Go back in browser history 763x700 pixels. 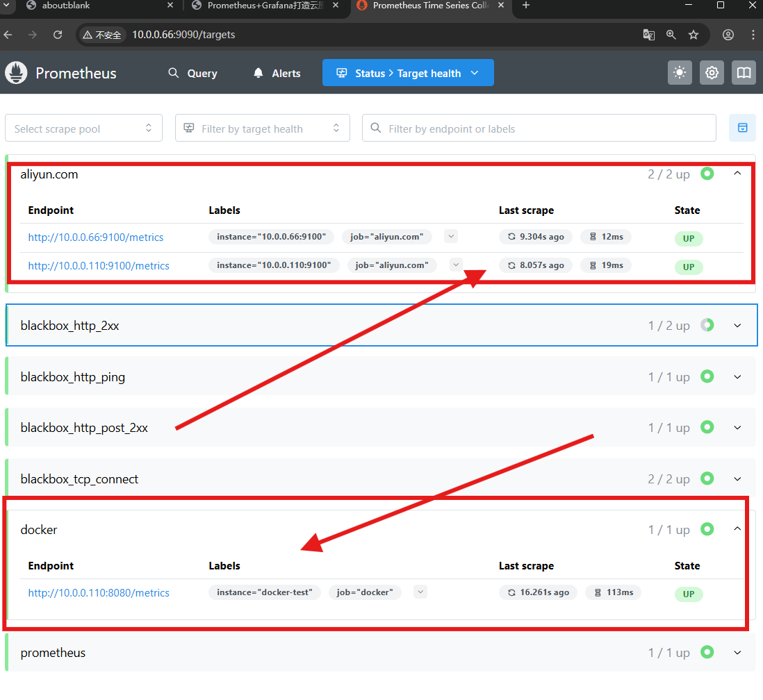coord(8,35)
